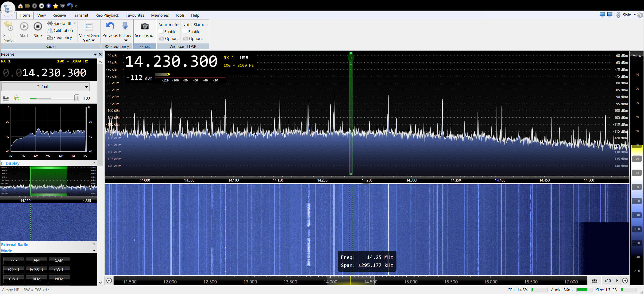Switch to the View ribbon tab
This screenshot has width=644, height=294.
[x=42, y=15]
